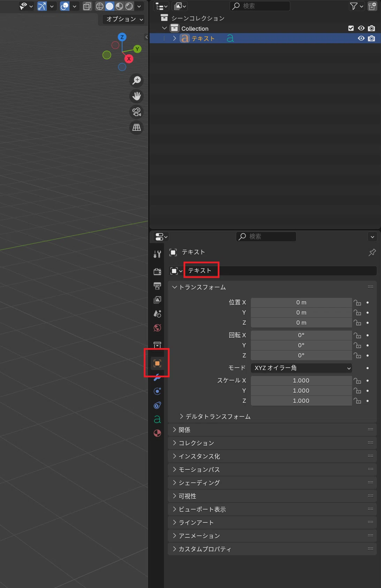Open the Tool properties tab
The width and height of the screenshot is (381, 588).
click(x=157, y=254)
